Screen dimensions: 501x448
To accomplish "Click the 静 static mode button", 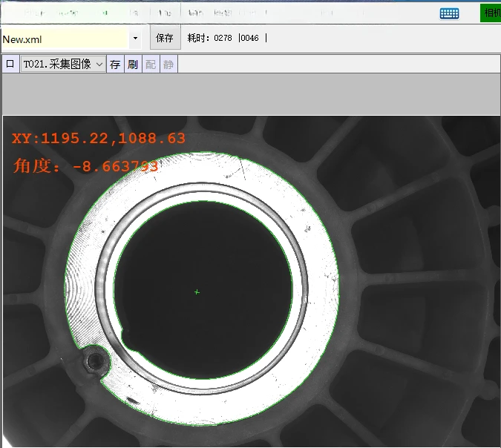I will coord(168,65).
